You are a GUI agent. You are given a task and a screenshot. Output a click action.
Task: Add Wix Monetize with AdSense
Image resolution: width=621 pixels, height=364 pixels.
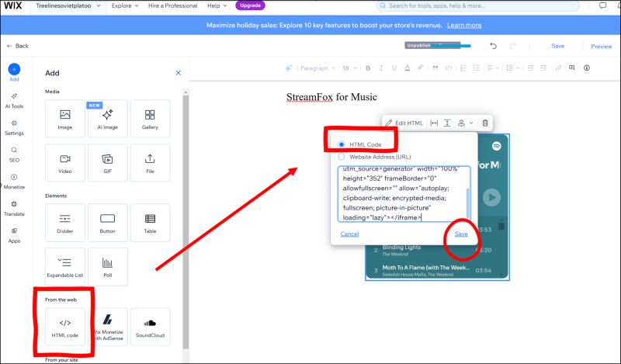pos(108,327)
